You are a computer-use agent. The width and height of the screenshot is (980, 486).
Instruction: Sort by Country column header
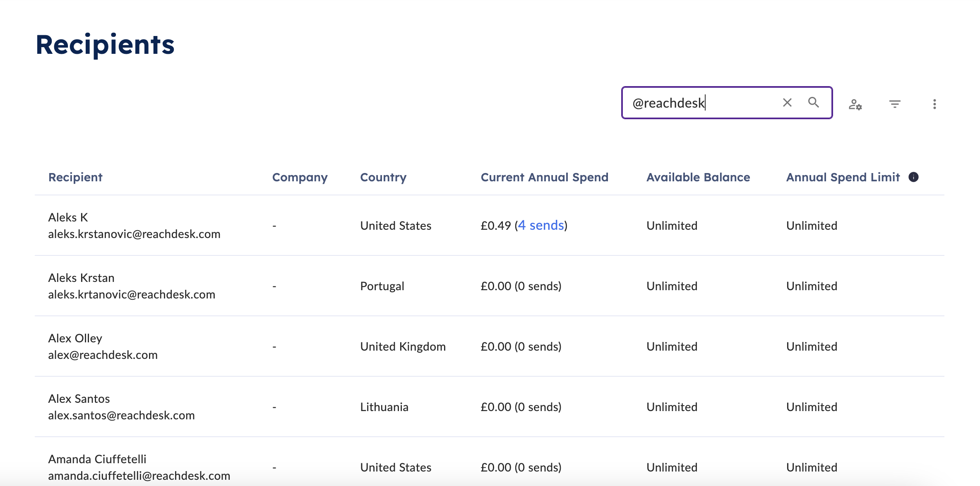tap(383, 177)
